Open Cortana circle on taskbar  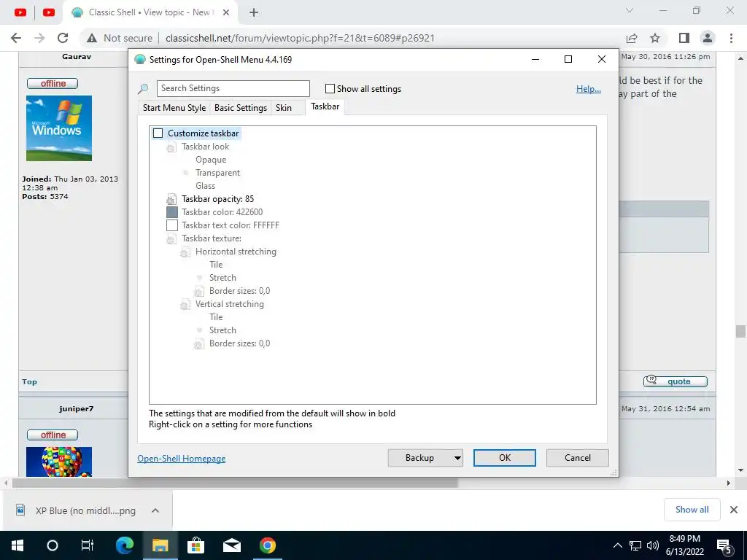tap(53, 545)
